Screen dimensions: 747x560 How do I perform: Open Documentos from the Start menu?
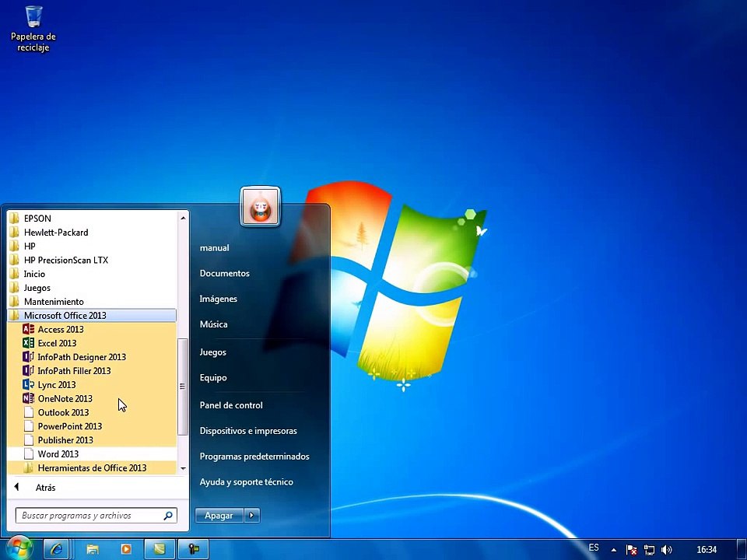click(x=224, y=273)
